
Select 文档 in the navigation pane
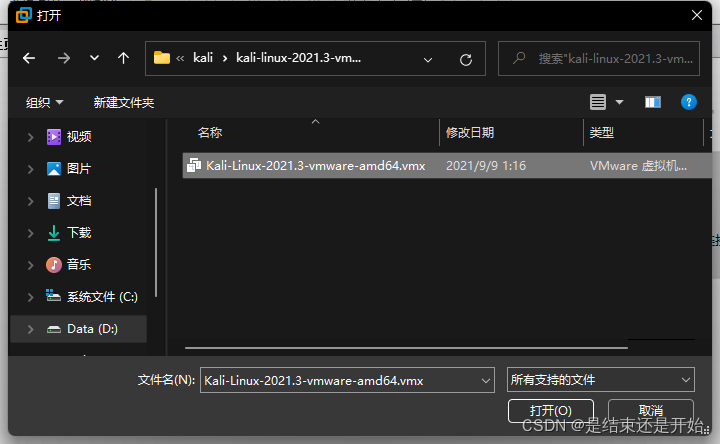[79, 201]
